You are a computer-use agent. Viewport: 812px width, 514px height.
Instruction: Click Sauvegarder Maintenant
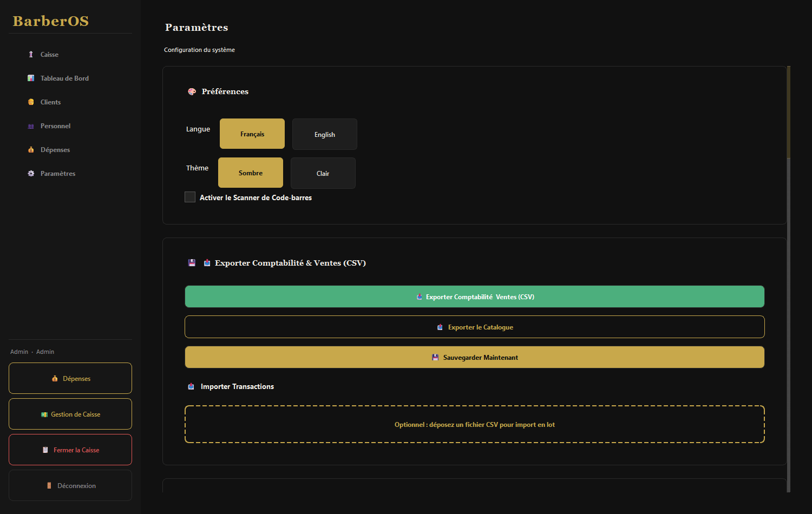click(x=475, y=357)
